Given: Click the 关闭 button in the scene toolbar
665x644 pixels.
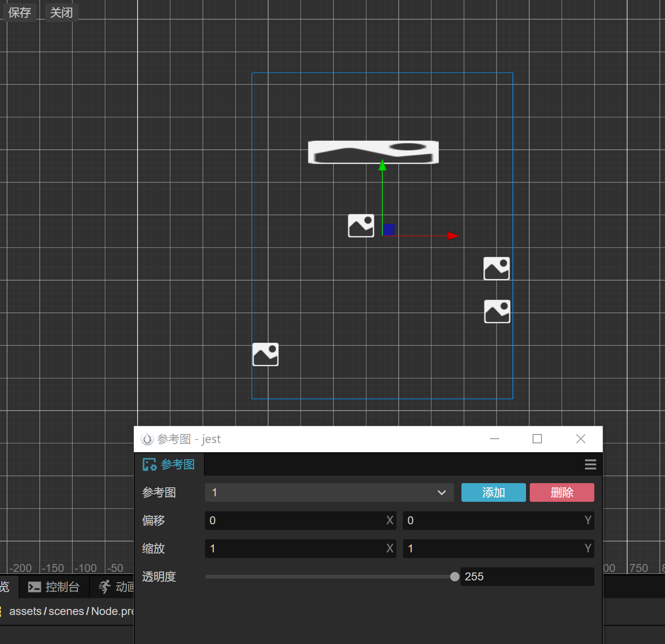Looking at the screenshot, I should coord(62,13).
